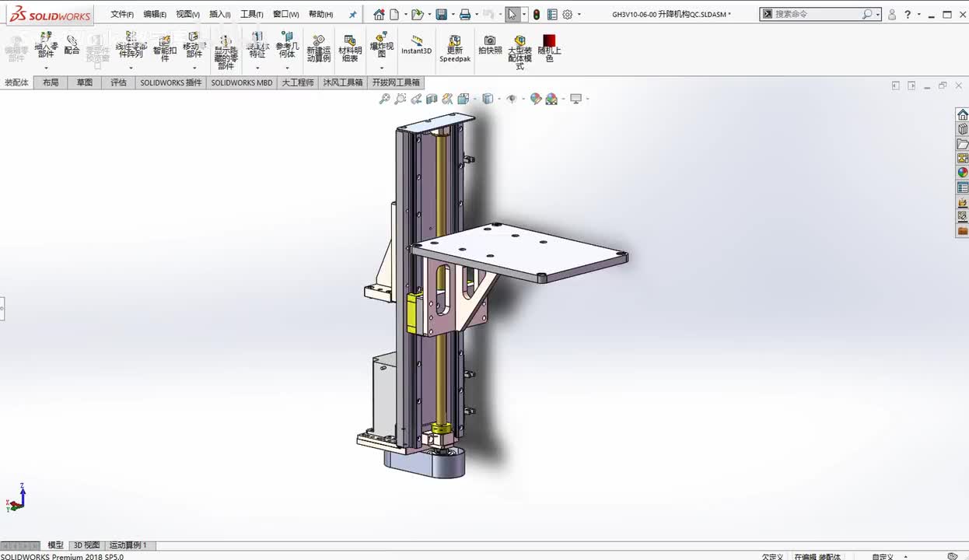Click the Select cursor tool

512,14
